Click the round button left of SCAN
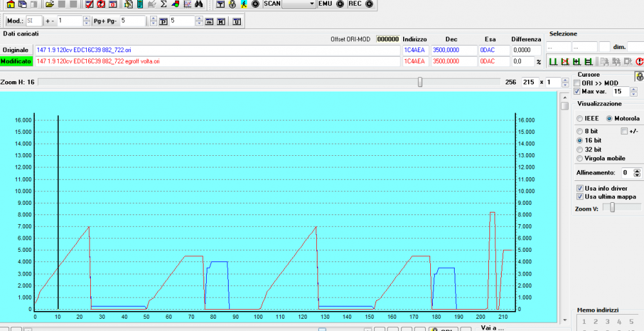 256,4
